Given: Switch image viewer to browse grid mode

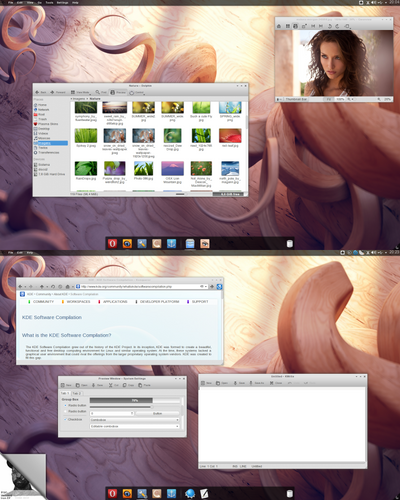Looking at the screenshot, I should click(287, 26).
